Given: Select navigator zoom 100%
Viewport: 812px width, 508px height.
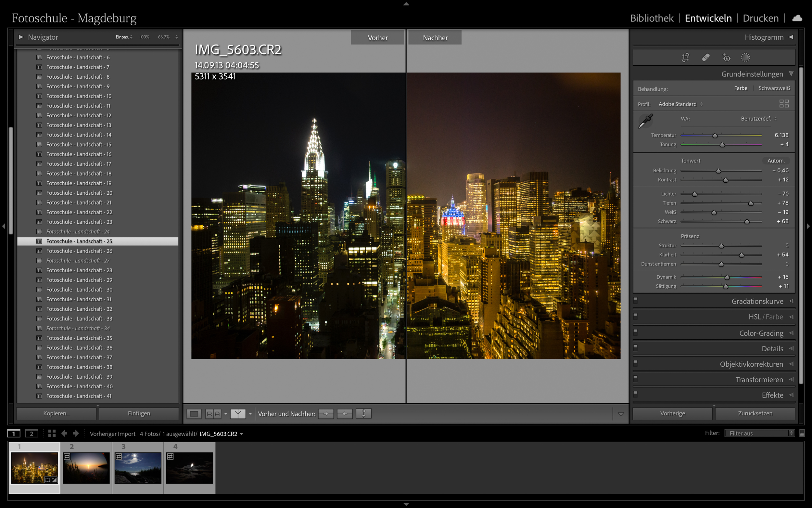Looking at the screenshot, I should [144, 37].
